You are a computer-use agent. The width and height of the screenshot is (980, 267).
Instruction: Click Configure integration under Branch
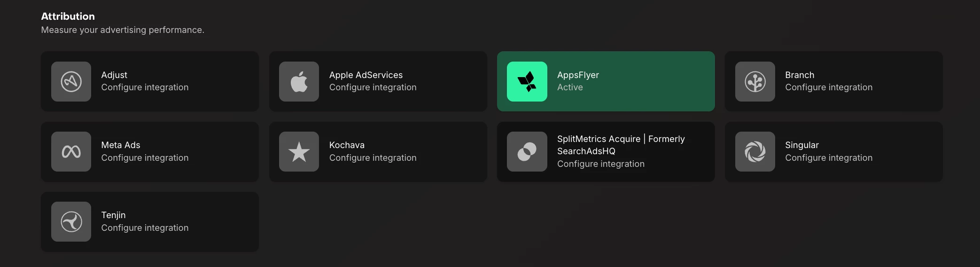point(829,87)
